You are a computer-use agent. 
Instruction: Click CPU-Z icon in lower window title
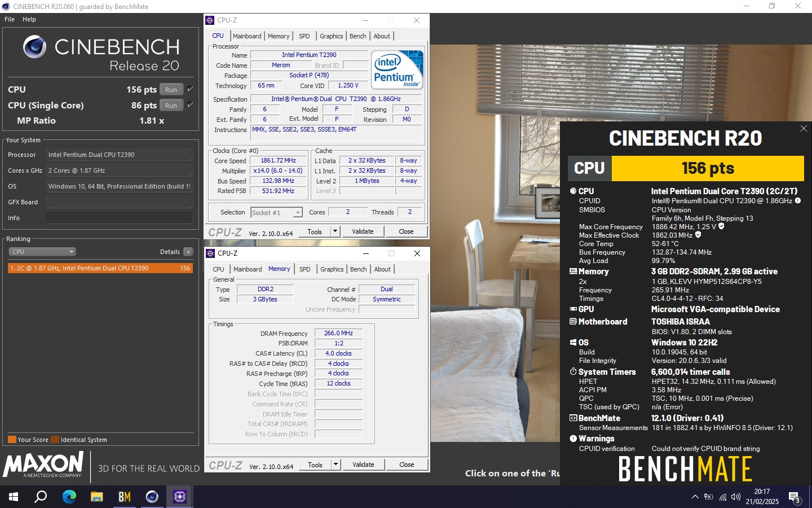tap(211, 253)
